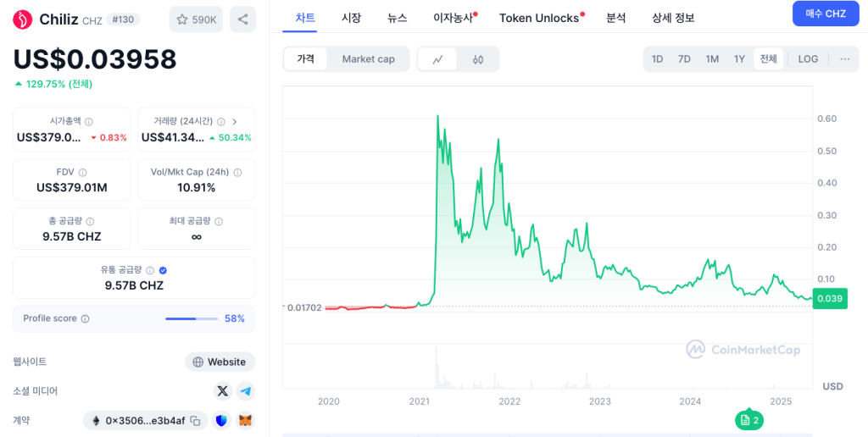868x437 pixels.
Task: Click the 매수 CHZ buy button
Action: pyautogui.click(x=825, y=14)
